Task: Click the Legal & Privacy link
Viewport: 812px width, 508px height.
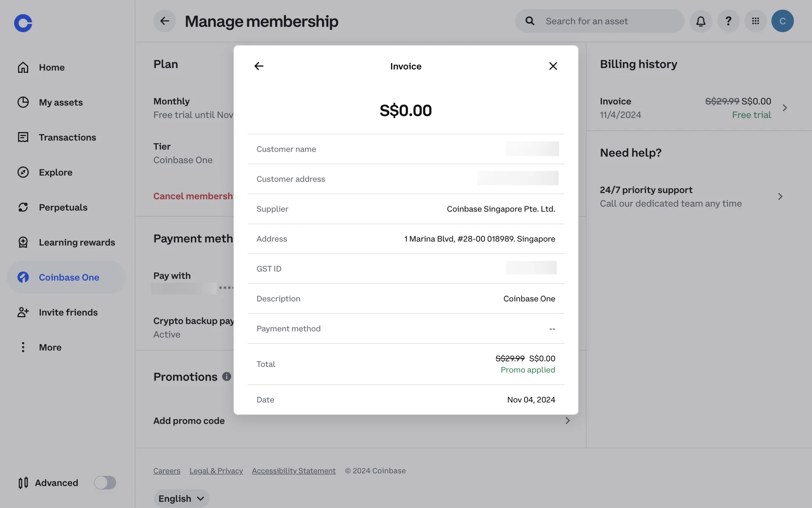Action: click(216, 471)
